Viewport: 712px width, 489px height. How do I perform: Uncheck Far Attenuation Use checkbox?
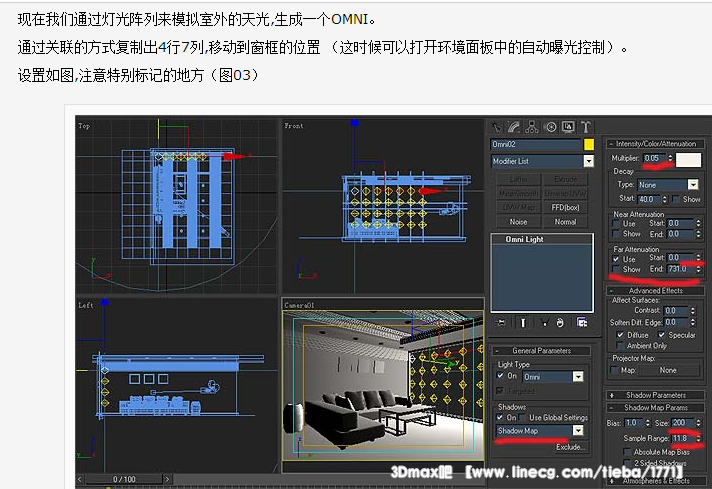(x=616, y=259)
